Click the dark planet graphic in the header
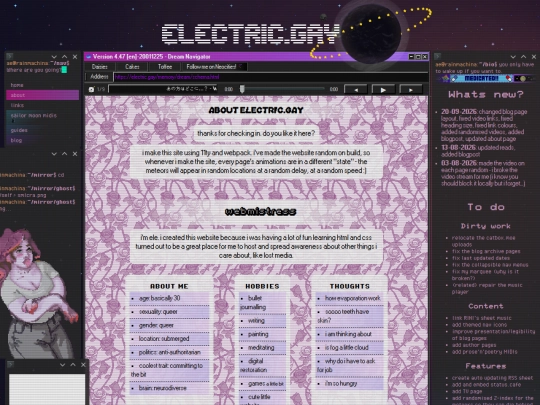This screenshot has height=405, width=540. click(371, 33)
